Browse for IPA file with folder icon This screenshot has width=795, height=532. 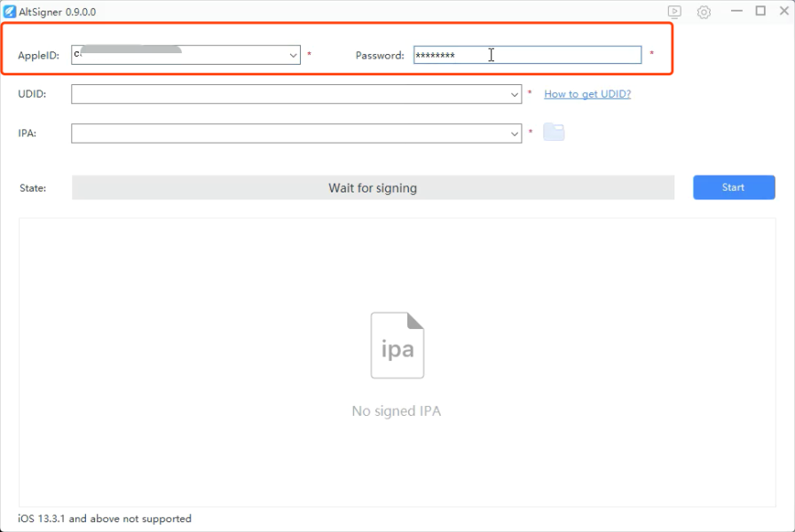click(554, 132)
